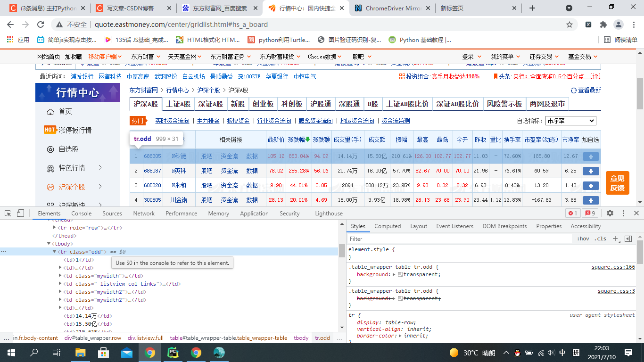Expand the listview-col-Links td node
Image resolution: width=644 pixels, height=362 pixels.
[60, 284]
